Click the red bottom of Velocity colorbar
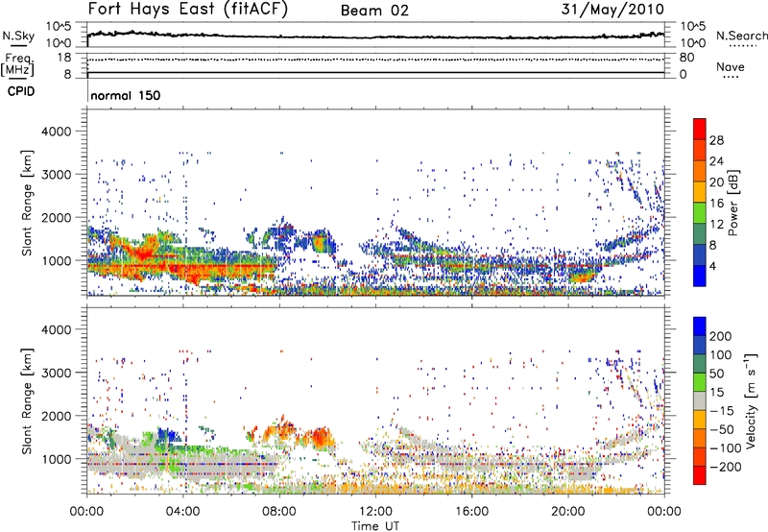The height and width of the screenshot is (532, 768). tap(700, 475)
